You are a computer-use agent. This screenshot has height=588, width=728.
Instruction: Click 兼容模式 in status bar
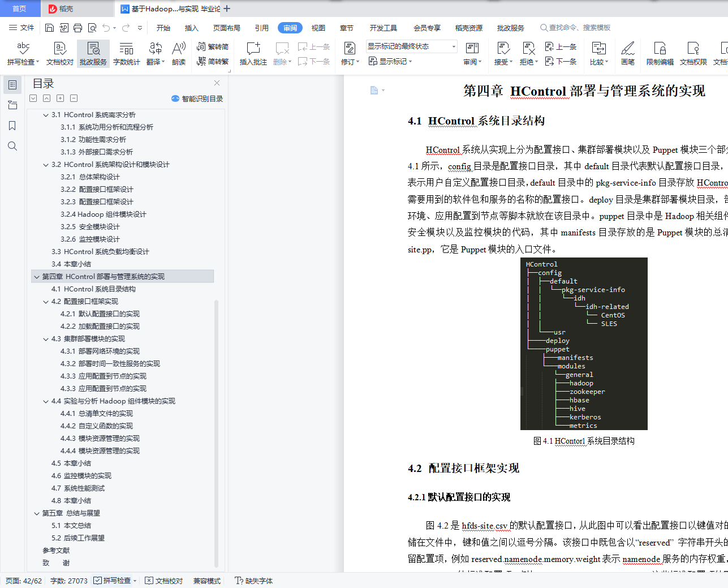coord(206,581)
